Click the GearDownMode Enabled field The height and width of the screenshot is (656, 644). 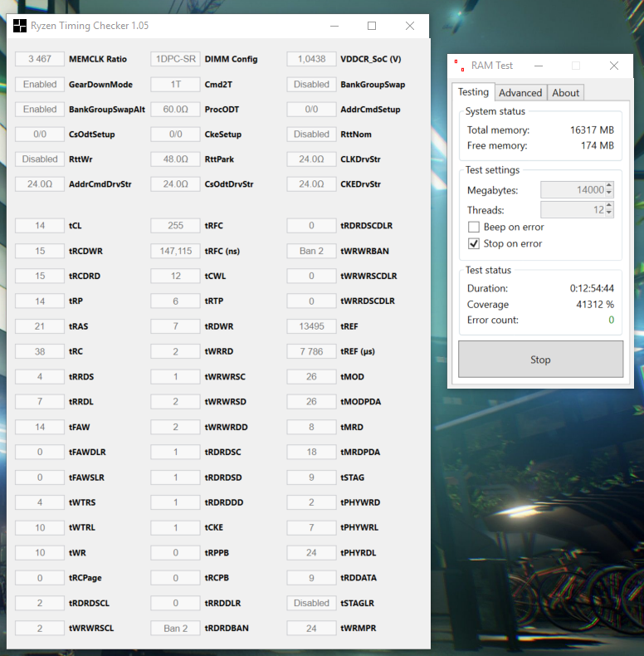pos(40,84)
